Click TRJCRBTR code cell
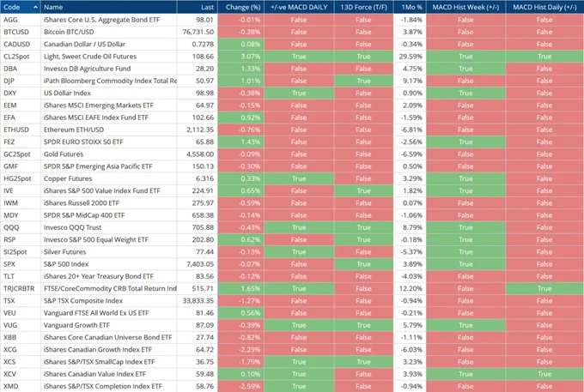Viewport: 584px width, 392px height. pyautogui.click(x=21, y=288)
